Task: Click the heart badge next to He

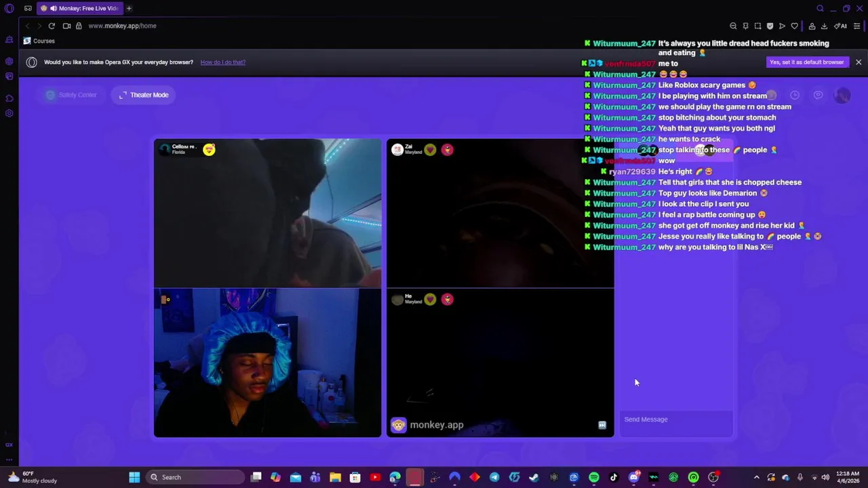Action: point(430,299)
